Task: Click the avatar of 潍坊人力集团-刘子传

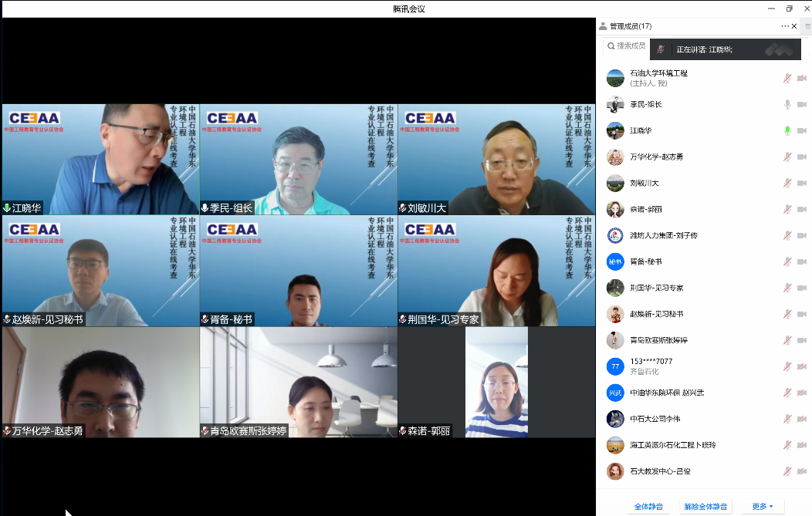Action: [615, 235]
